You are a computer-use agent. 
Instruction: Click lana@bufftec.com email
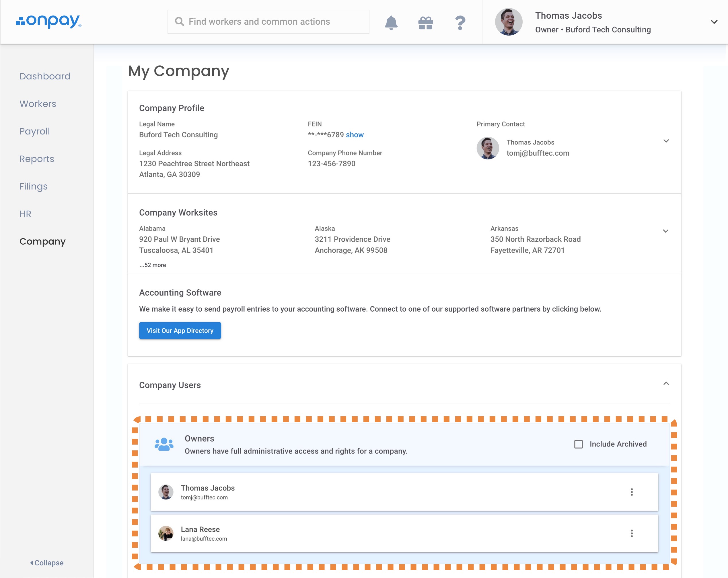(204, 538)
